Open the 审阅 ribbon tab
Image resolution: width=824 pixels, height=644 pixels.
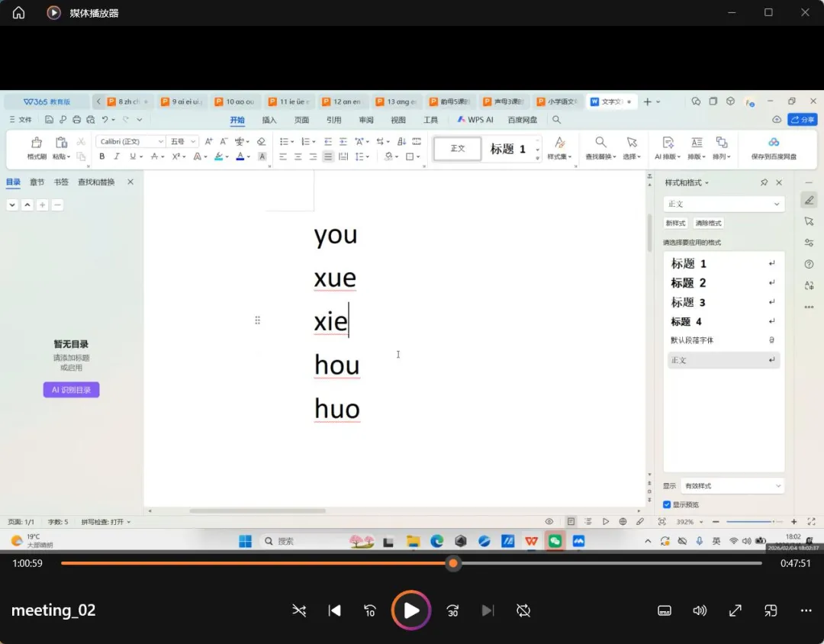(x=366, y=120)
